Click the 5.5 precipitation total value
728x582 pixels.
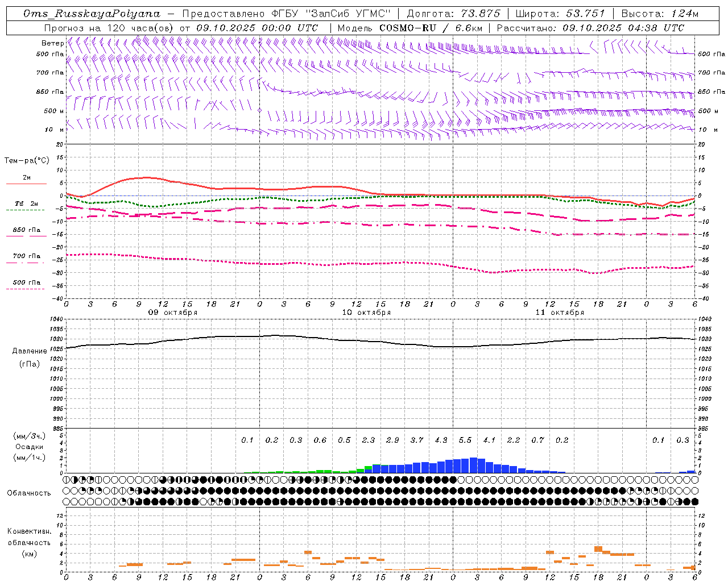[465, 440]
